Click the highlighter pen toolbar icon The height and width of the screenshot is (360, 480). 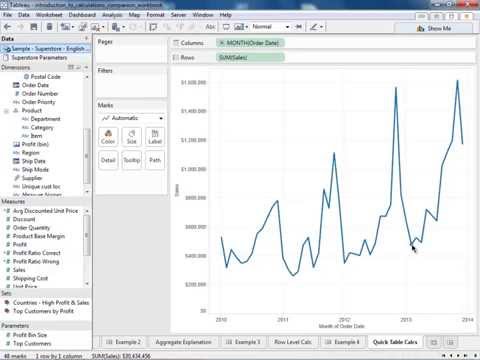click(316, 27)
